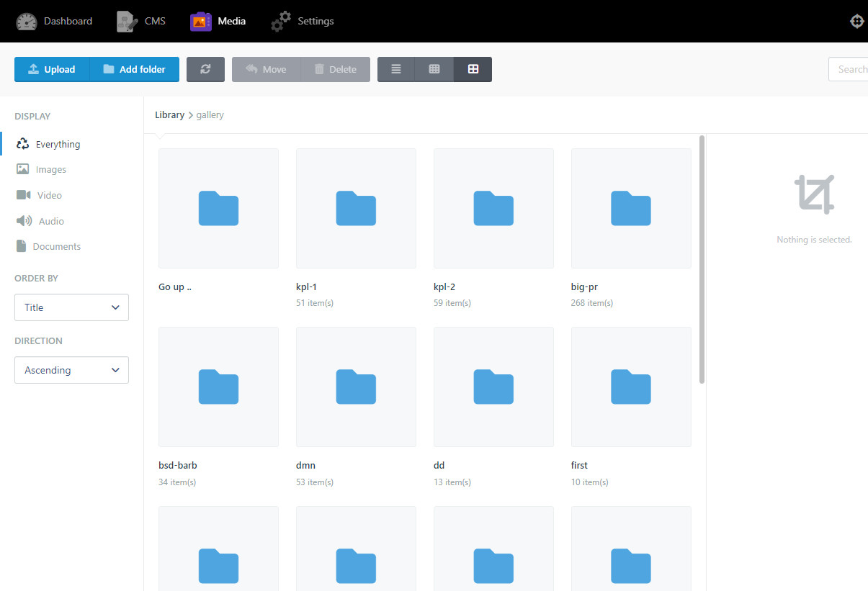This screenshot has height=591, width=868.
Task: Click the media list vertical scrollbar
Action: pyautogui.click(x=702, y=259)
